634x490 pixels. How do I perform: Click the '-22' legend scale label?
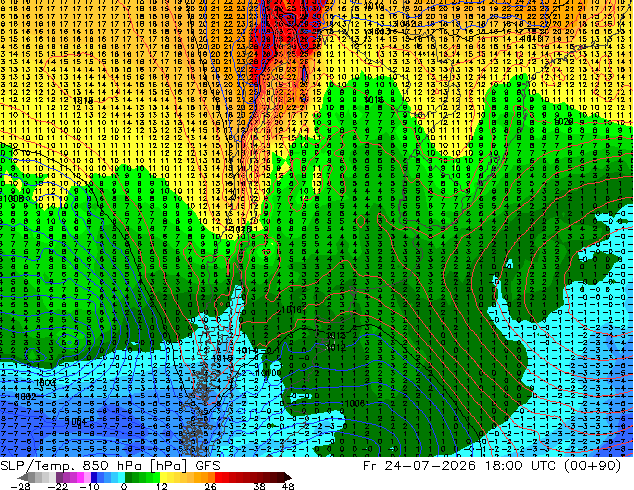[x=58, y=486]
